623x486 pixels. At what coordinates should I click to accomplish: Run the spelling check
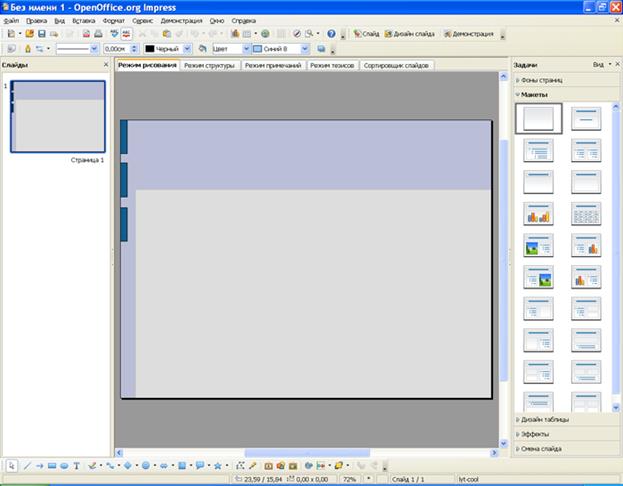click(114, 34)
